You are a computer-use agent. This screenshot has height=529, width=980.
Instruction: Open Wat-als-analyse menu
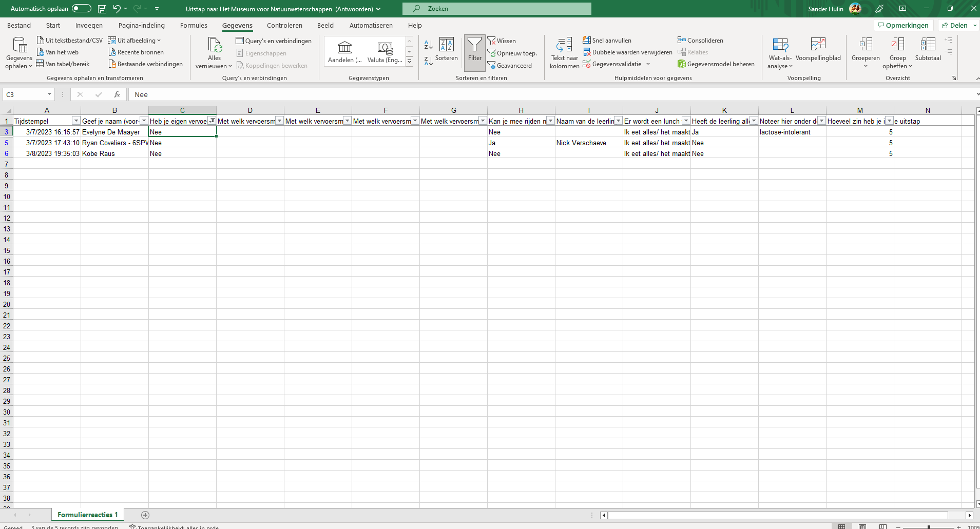pyautogui.click(x=780, y=53)
